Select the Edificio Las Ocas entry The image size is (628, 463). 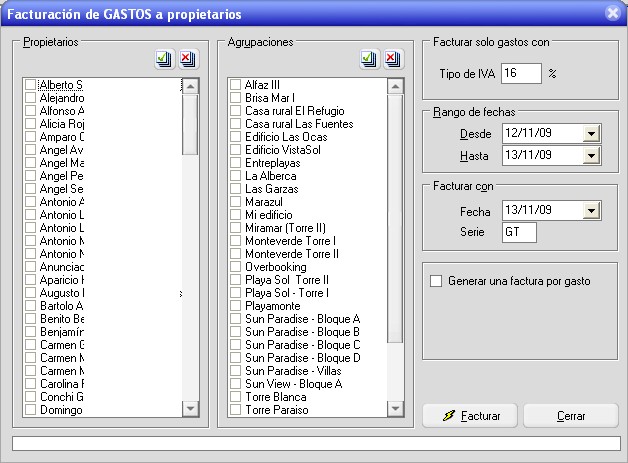286,137
